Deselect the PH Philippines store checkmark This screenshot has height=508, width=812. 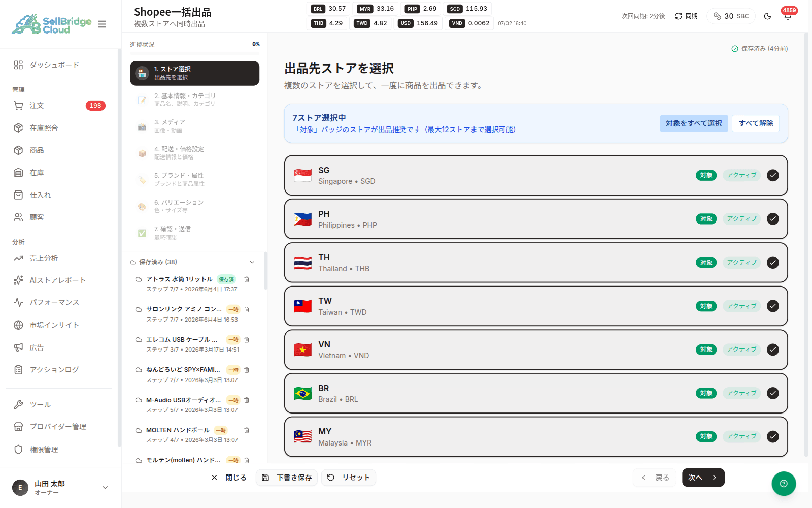[x=773, y=219]
